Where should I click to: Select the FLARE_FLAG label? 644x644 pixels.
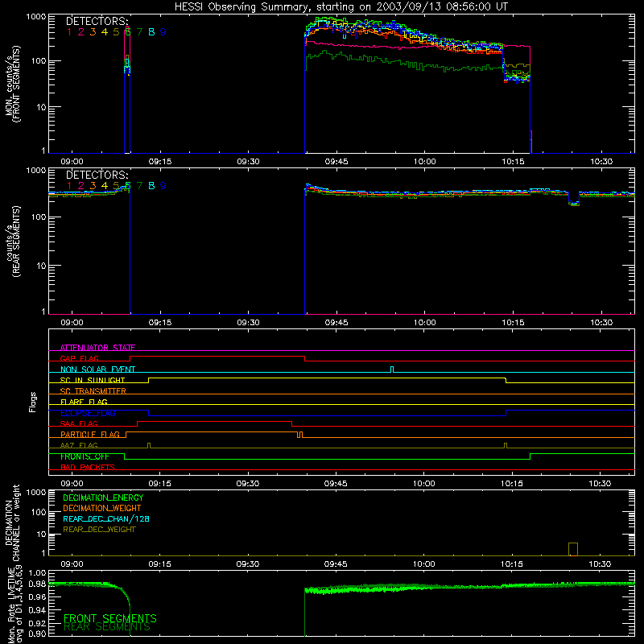click(84, 402)
